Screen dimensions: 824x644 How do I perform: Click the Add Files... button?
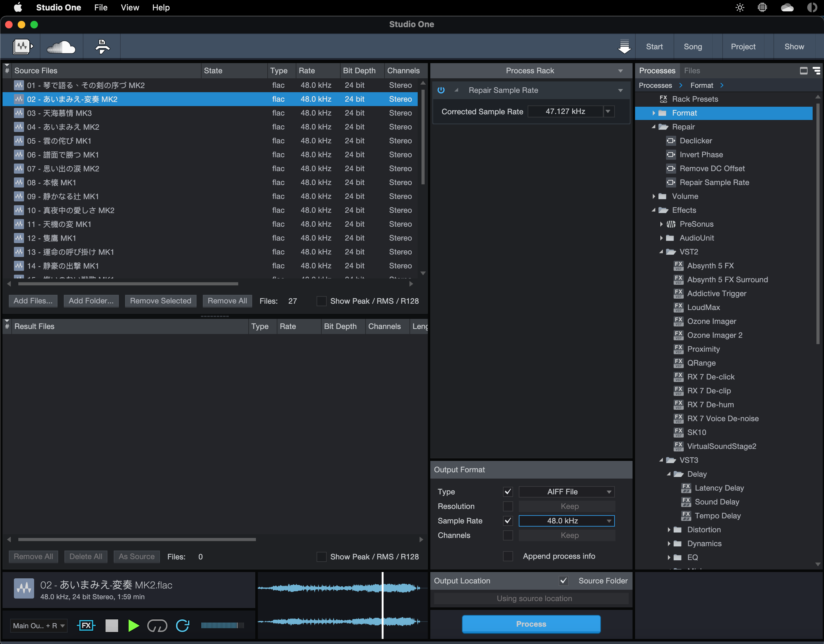click(x=33, y=301)
